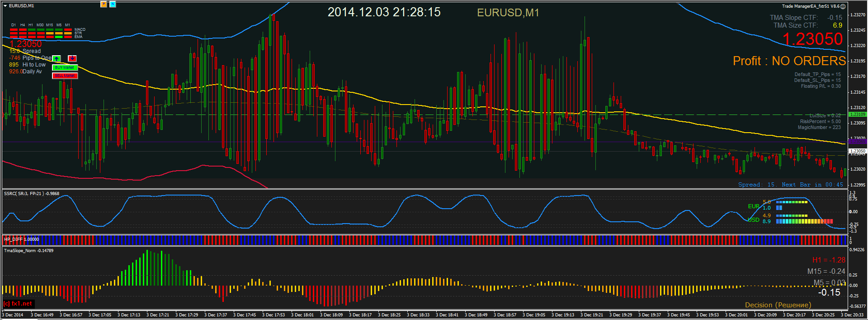The height and width of the screenshot is (320, 868).
Task: Click the D1 MACD signal block
Action: (14, 29)
